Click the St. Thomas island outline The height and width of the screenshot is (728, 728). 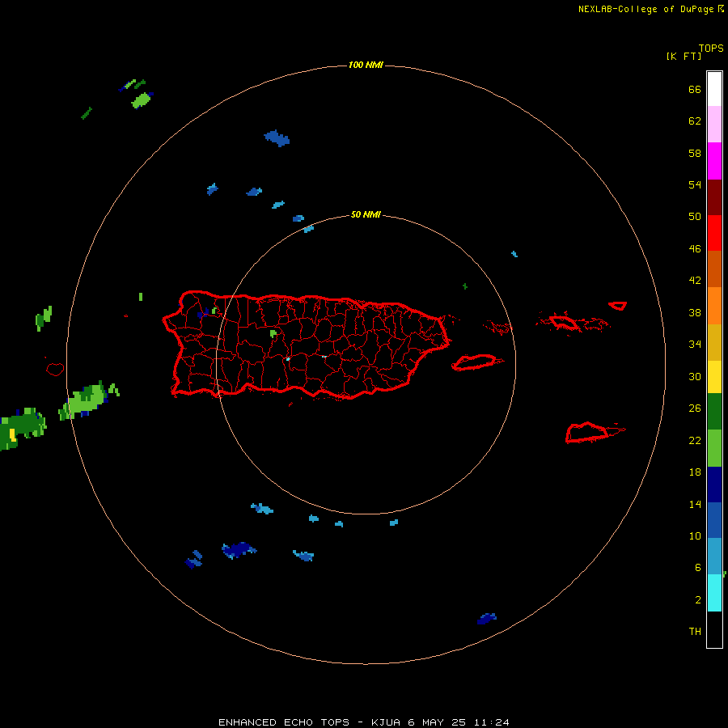click(564, 322)
